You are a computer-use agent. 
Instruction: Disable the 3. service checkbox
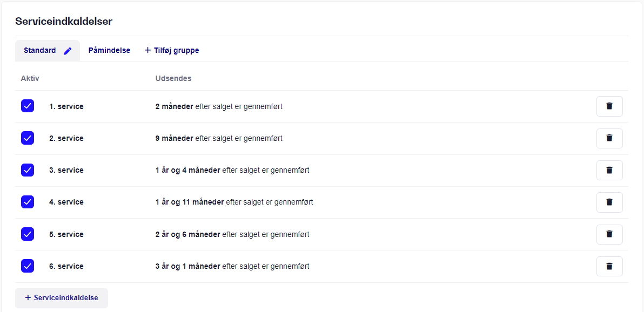(28, 170)
